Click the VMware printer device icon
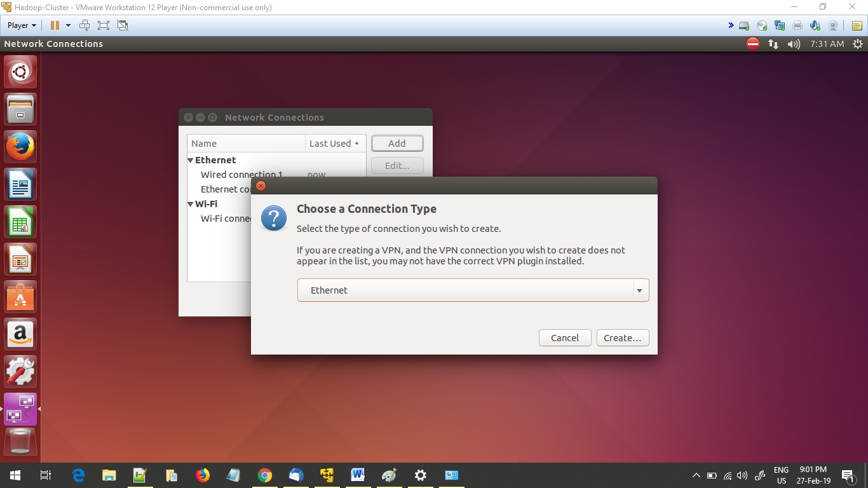Screen dimensions: 868x488 pos(797,25)
